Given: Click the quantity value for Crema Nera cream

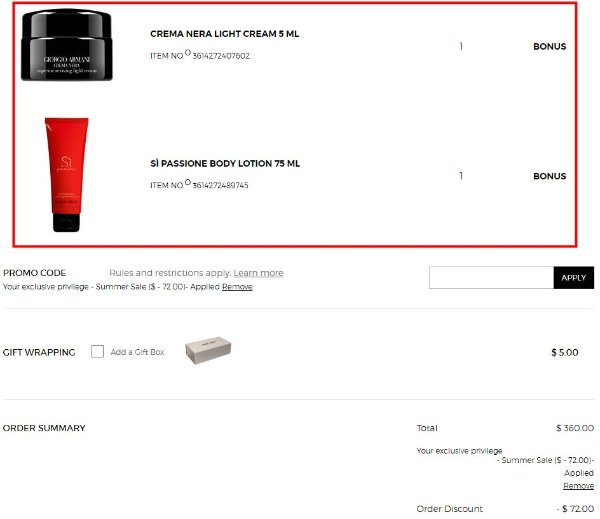Looking at the screenshot, I should pos(461,46).
